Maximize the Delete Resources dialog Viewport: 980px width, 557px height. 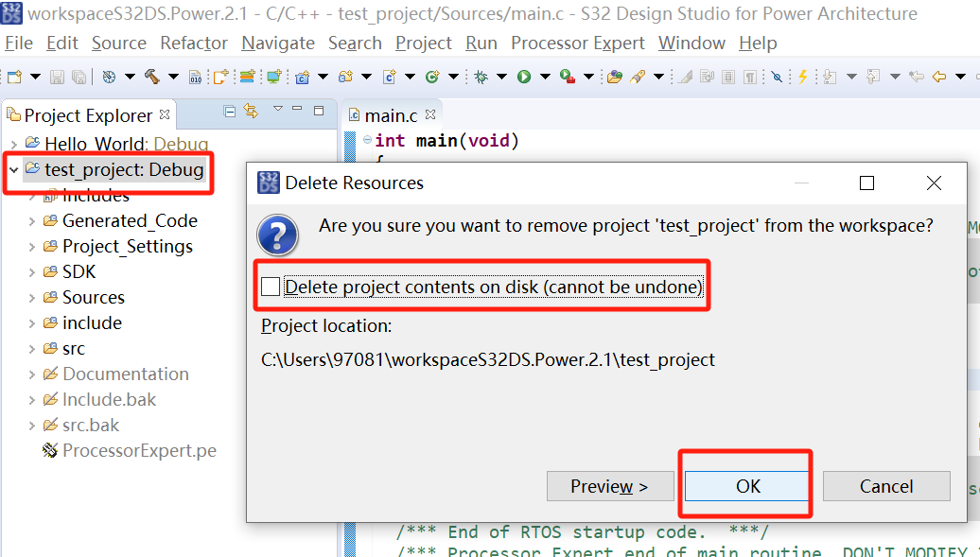pyautogui.click(x=866, y=183)
